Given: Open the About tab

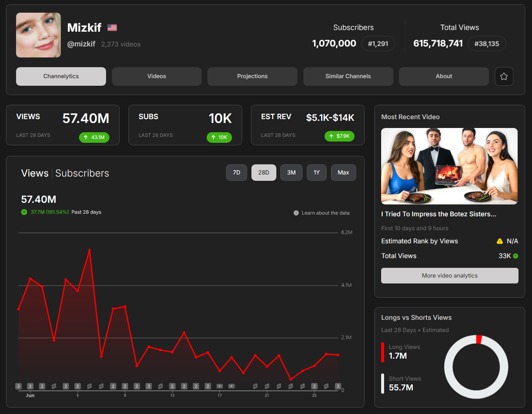Looking at the screenshot, I should (444, 76).
